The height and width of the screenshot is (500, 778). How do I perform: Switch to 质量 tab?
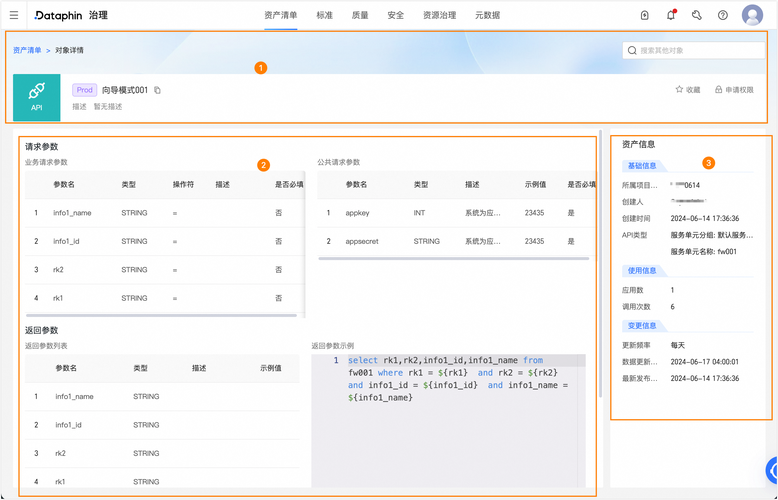click(x=360, y=15)
